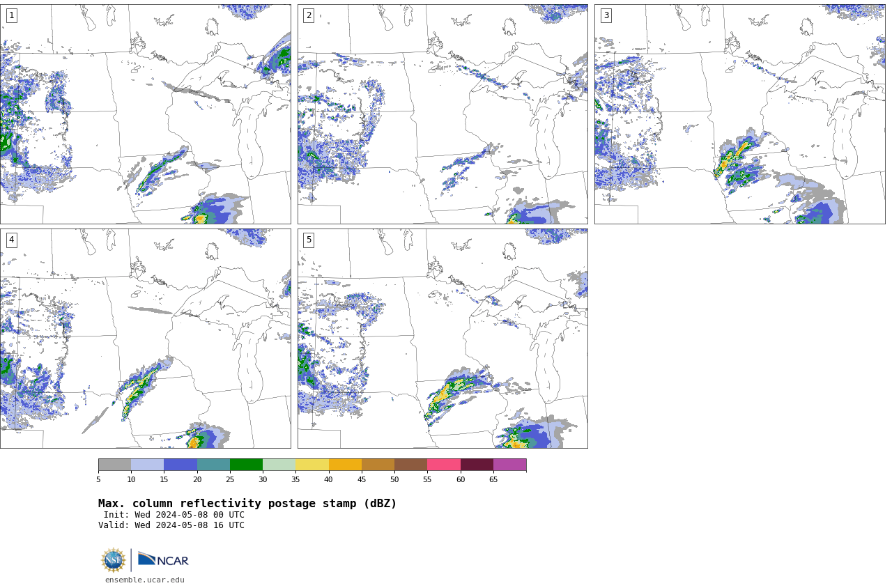Click the tan 45-50 dBZ swatch
The width and height of the screenshot is (892, 588).
point(378,465)
